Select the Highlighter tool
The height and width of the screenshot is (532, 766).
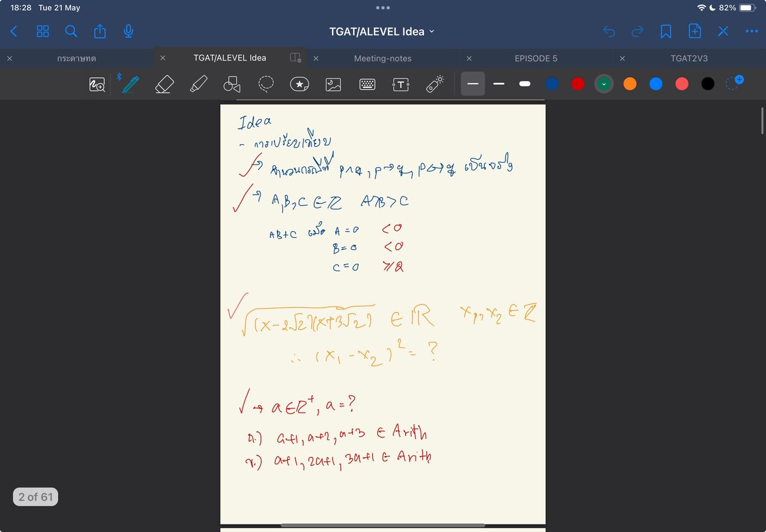click(199, 84)
